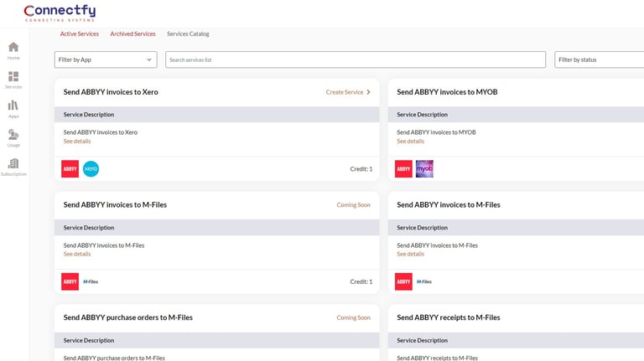
Task: Click the Send ABBYY invoices to Xero title
Action: (x=111, y=92)
